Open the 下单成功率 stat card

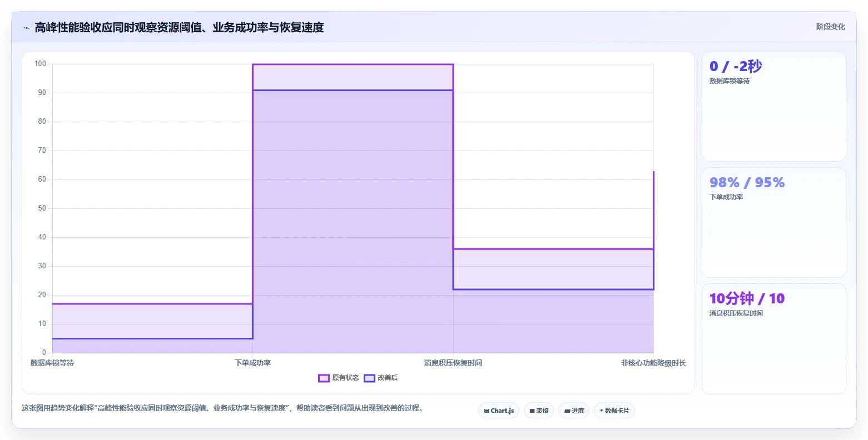pos(773,222)
